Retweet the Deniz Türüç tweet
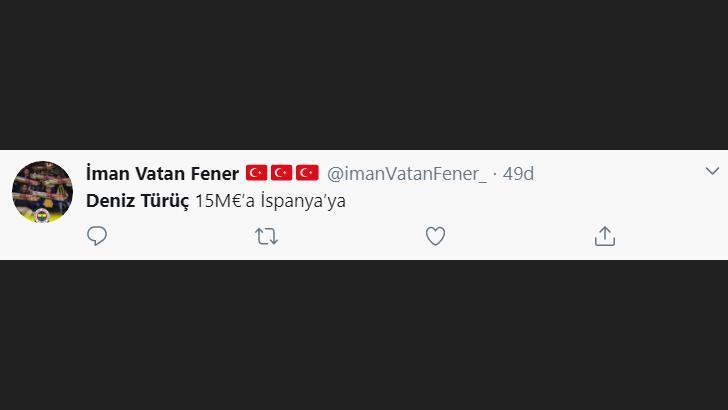The width and height of the screenshot is (728, 410). pyautogui.click(x=266, y=236)
